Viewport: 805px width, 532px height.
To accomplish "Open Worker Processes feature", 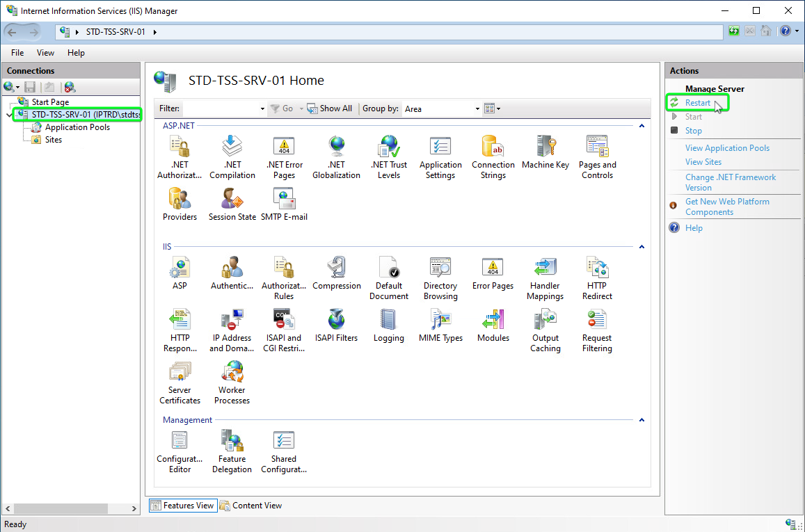I will point(232,382).
